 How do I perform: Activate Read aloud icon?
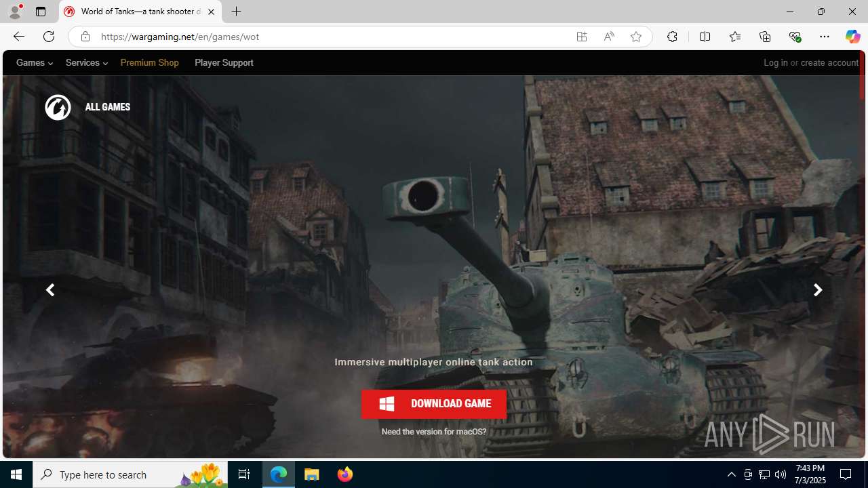[x=609, y=37]
